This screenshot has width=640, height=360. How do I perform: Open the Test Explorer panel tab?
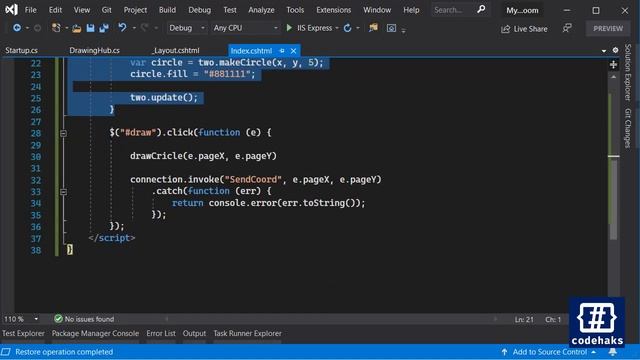tap(23, 333)
